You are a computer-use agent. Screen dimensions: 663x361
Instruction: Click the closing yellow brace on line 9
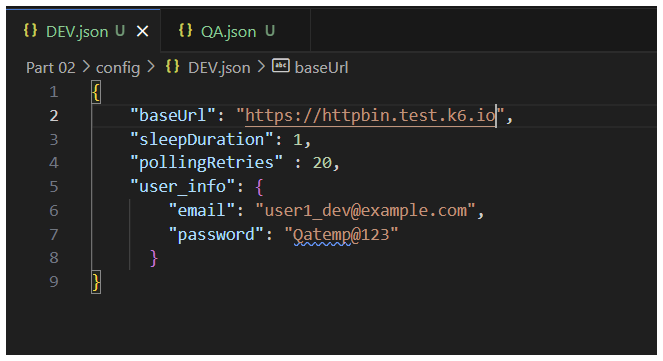[x=96, y=282]
